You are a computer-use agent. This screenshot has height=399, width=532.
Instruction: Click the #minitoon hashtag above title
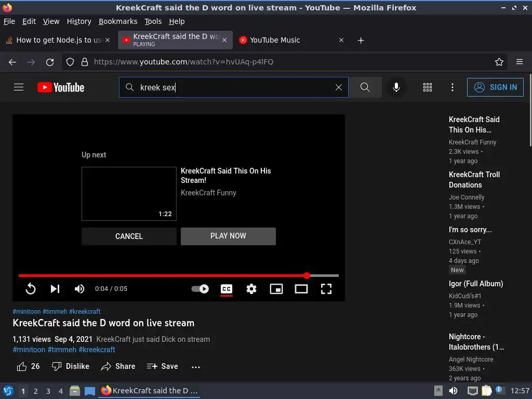[26, 312]
